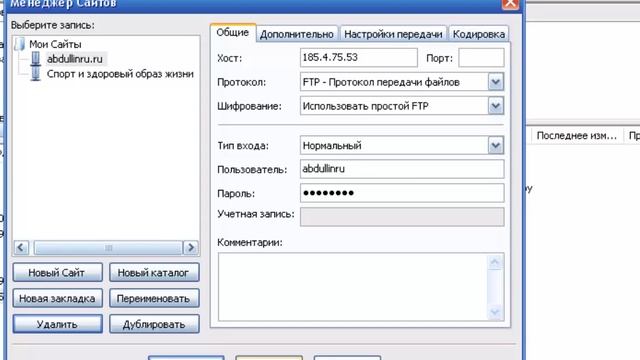Click the Мои Сайты folder icon
640x360 pixels.
(20, 44)
